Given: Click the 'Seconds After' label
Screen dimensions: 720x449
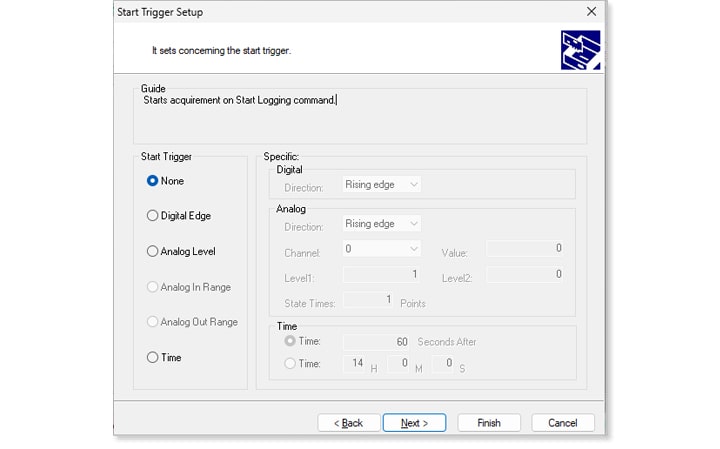Looking at the screenshot, I should (x=447, y=342).
